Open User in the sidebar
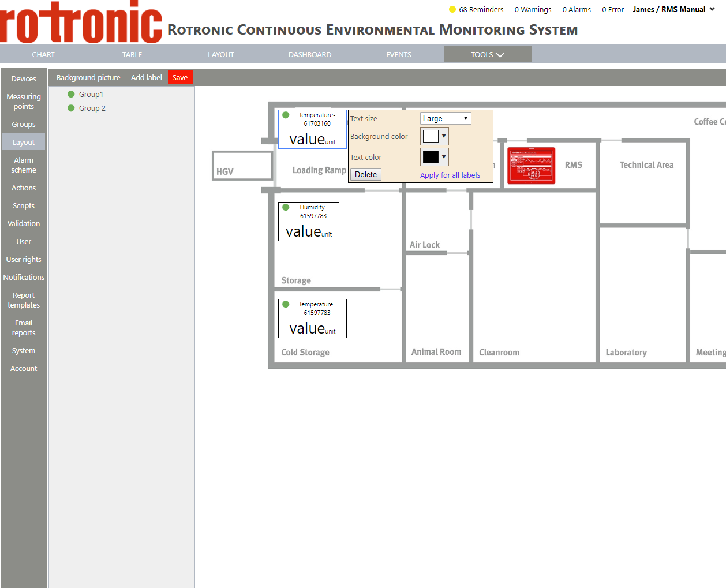Image resolution: width=726 pixels, height=588 pixels. click(x=24, y=241)
